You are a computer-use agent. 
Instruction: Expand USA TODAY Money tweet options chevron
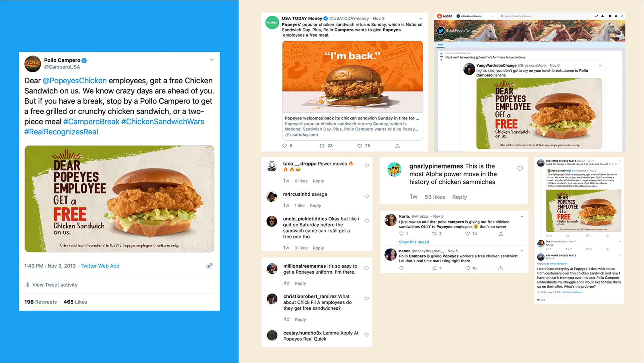421,19
